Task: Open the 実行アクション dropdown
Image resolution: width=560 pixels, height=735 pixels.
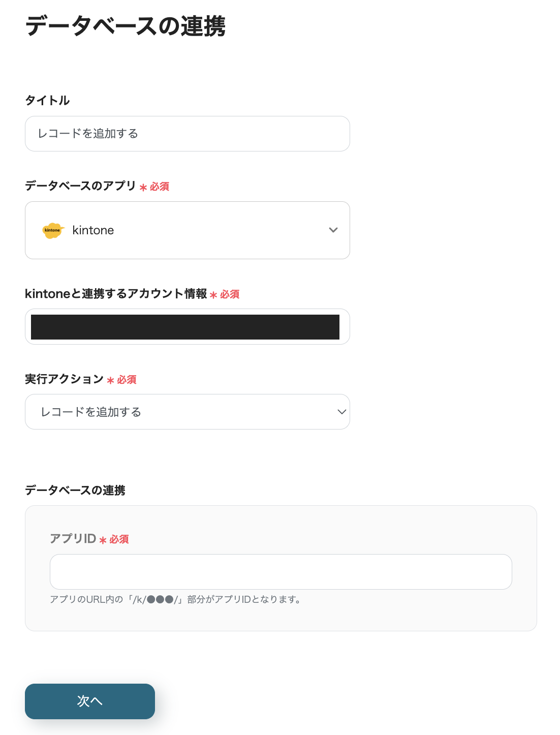Action: pos(187,412)
